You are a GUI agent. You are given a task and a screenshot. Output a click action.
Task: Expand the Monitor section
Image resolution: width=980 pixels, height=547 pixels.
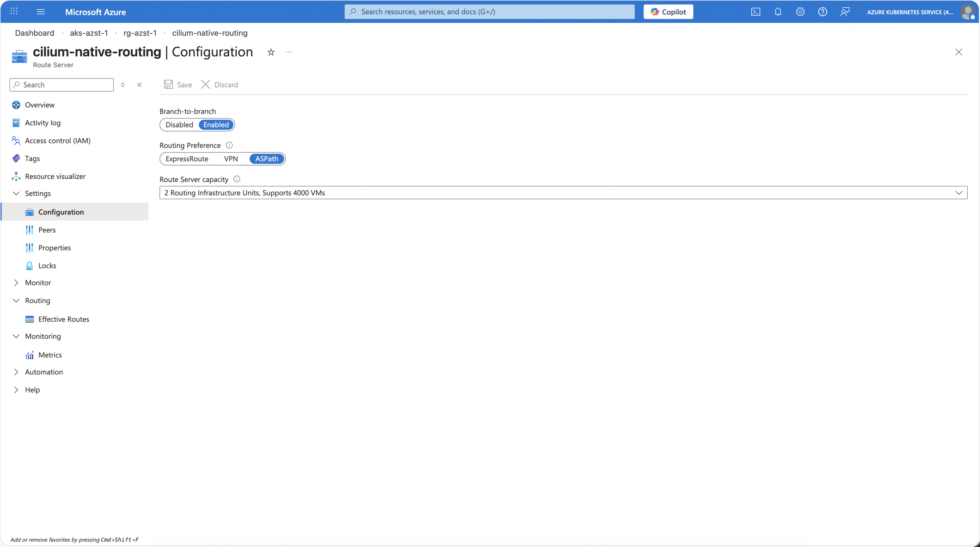(x=38, y=283)
